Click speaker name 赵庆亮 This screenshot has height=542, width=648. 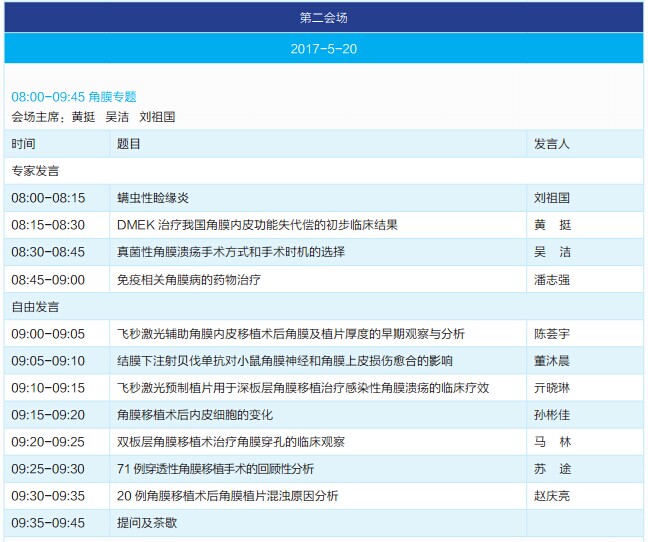[x=552, y=496]
